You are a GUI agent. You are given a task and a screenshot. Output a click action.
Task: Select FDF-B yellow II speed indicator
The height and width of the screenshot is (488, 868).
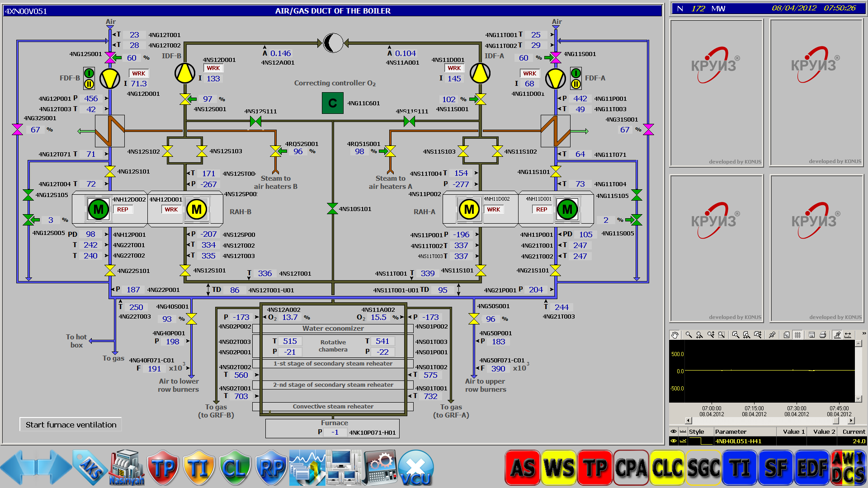(x=89, y=84)
